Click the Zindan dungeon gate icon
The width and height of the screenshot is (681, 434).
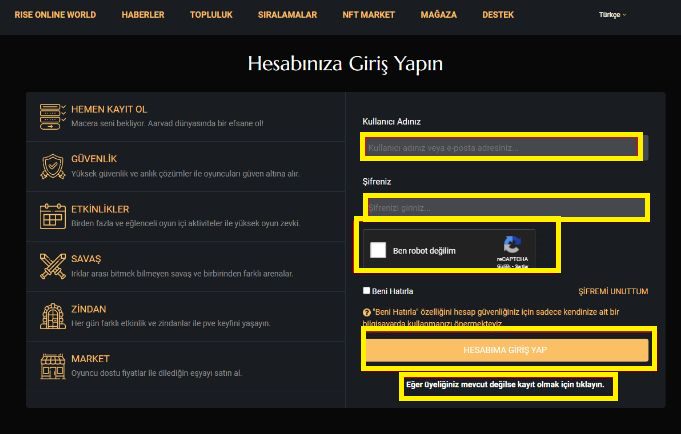[53, 316]
